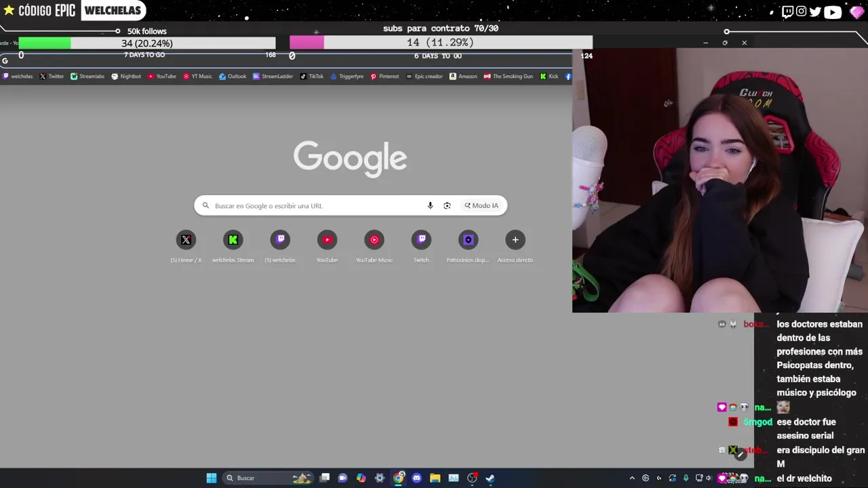Open the Copilot taskbar icon

point(361,478)
